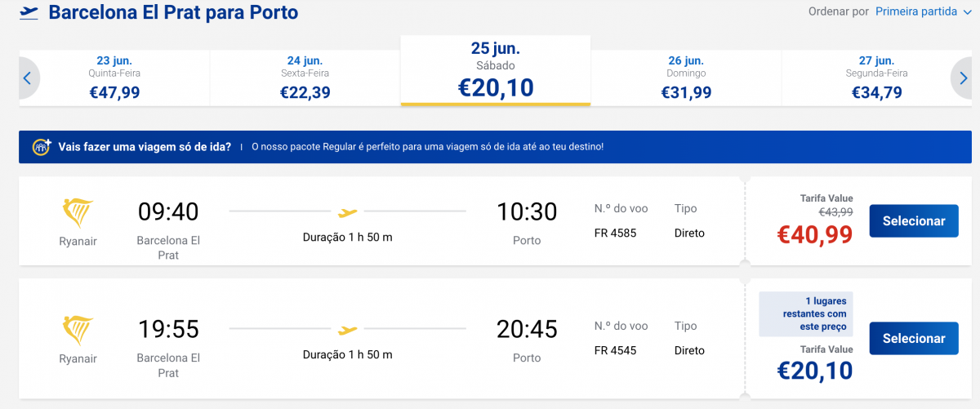Click the 1 lugares restantes notice
This screenshot has width=980, height=409.
pyautogui.click(x=808, y=313)
